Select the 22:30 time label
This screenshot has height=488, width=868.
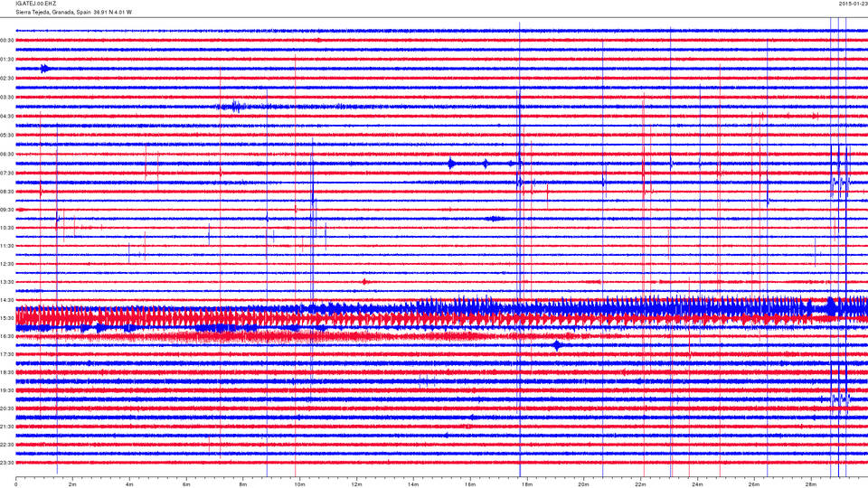click(x=7, y=445)
